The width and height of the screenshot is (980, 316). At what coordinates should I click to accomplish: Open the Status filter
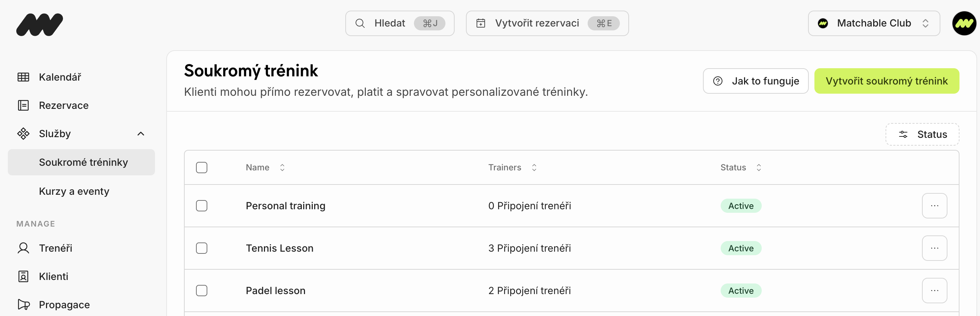(922, 134)
